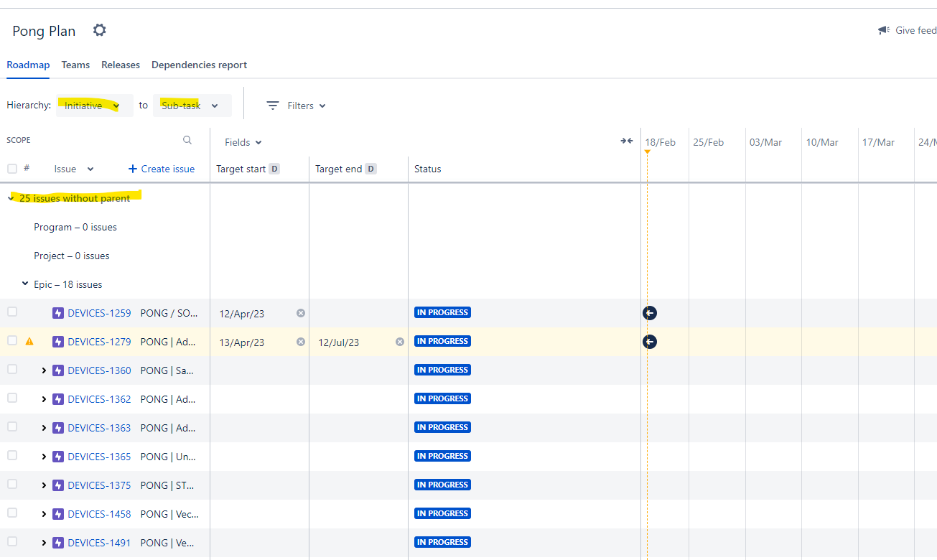
Task: Click the plus icon of Create issue
Action: point(132,169)
